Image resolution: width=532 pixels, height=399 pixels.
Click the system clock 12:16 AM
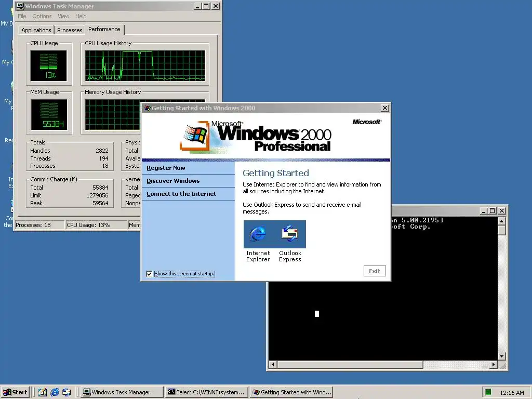[512, 393]
